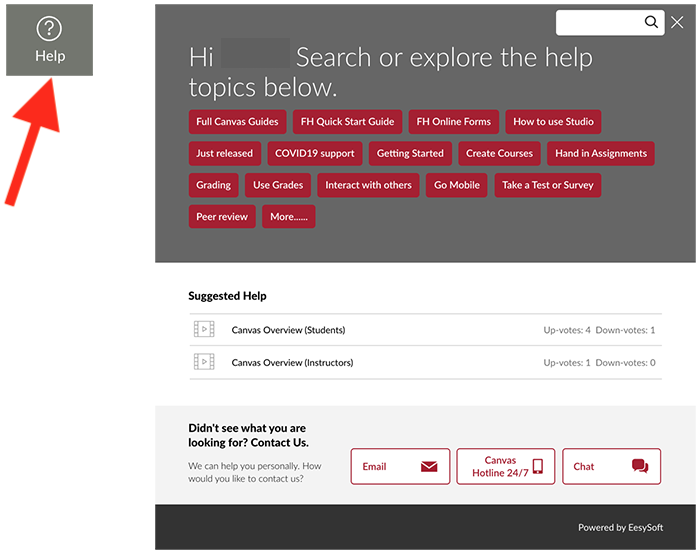
Task: Open Canvas Overview (Students) video
Action: tap(425, 330)
